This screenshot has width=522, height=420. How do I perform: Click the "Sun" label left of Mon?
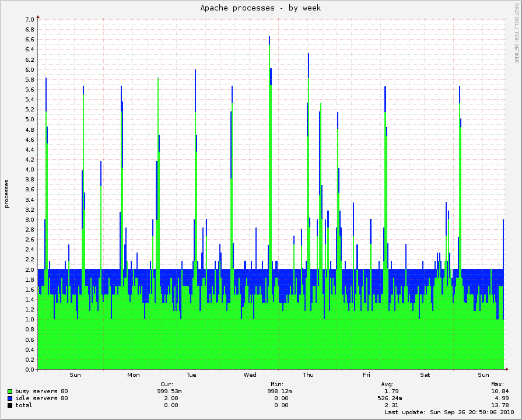(x=75, y=375)
